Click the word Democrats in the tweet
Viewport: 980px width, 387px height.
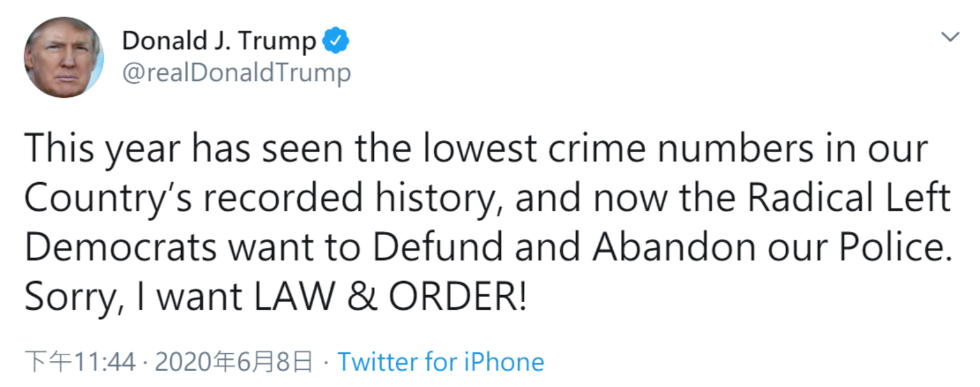pyautogui.click(x=121, y=248)
